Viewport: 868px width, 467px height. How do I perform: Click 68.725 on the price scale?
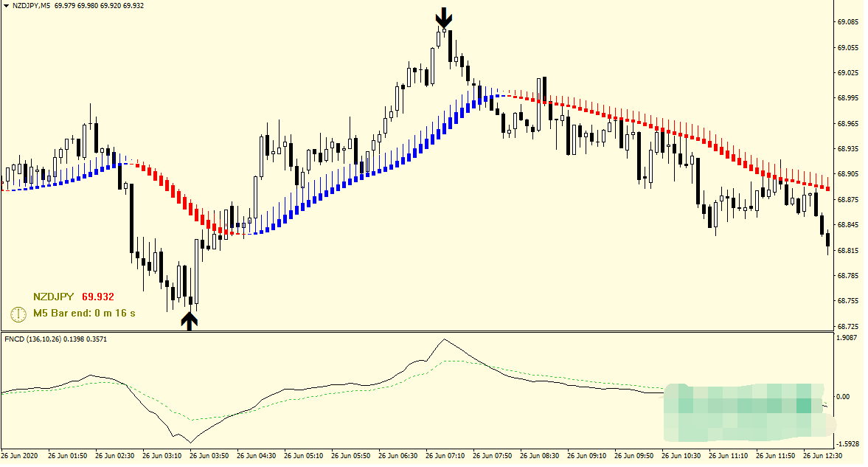[x=847, y=326]
